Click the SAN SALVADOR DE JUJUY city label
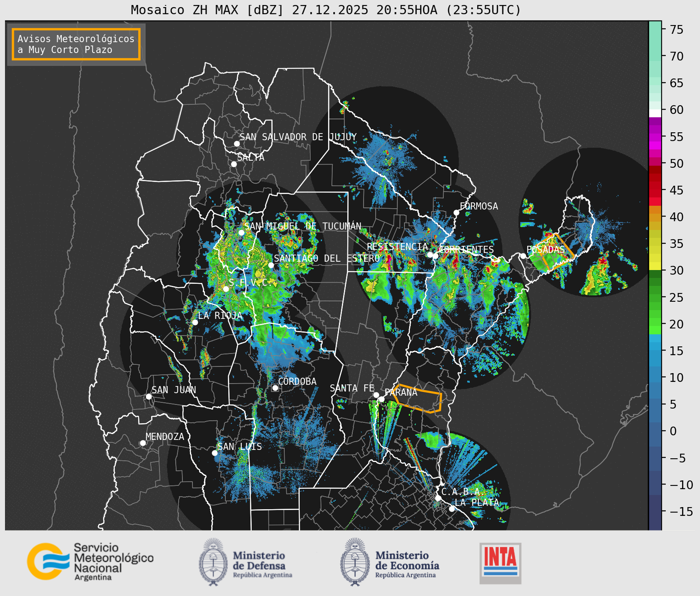The height and width of the screenshot is (596, 700). [x=298, y=137]
